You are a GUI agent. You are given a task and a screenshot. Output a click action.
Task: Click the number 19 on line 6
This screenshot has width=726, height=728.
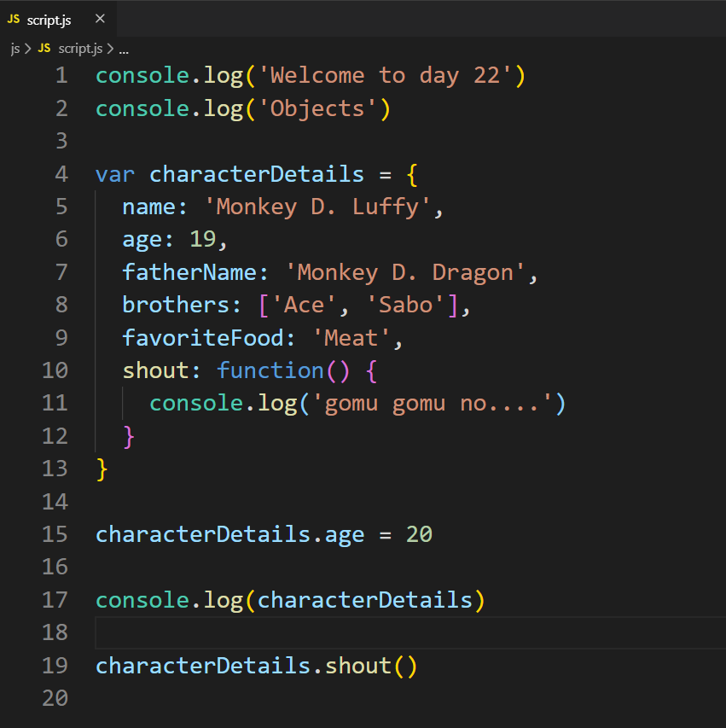pyautogui.click(x=203, y=239)
